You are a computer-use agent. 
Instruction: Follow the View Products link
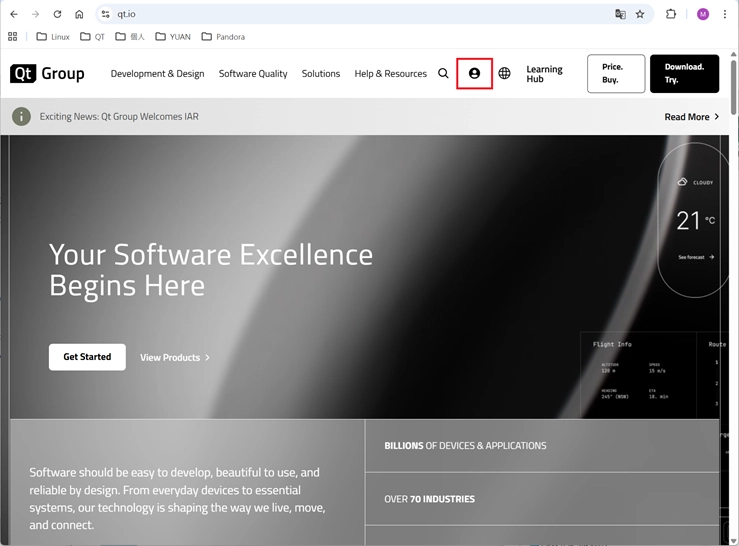tap(174, 357)
